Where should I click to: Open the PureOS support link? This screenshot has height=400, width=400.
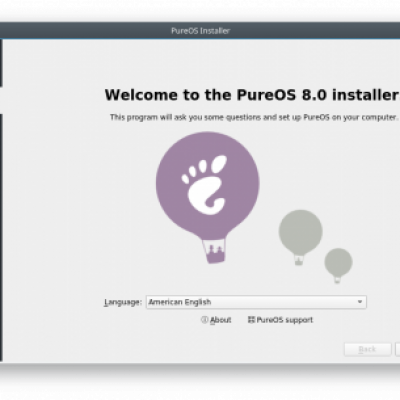tap(285, 320)
